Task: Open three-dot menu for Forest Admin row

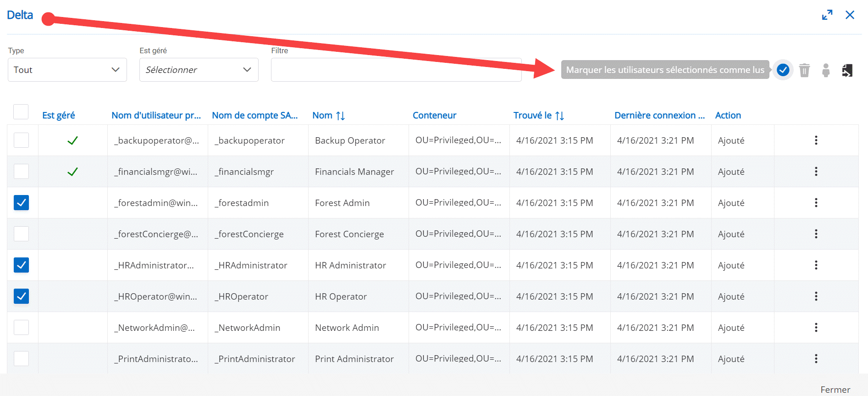Action: pos(816,203)
